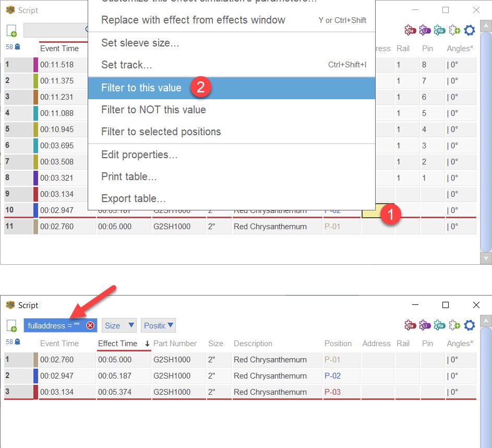Click the green plus puzzle icon in filtered window
The height and width of the screenshot is (448, 492).
click(454, 325)
